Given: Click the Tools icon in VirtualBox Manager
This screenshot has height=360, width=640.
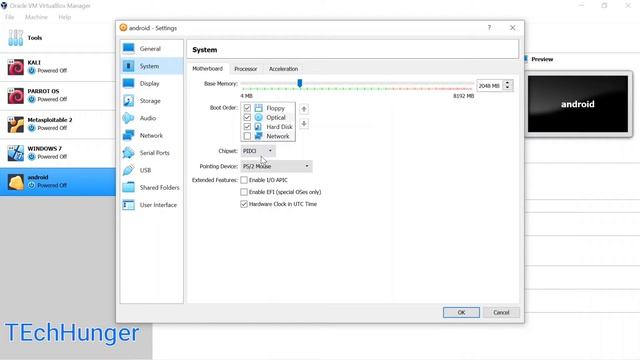Looking at the screenshot, I should [16, 38].
